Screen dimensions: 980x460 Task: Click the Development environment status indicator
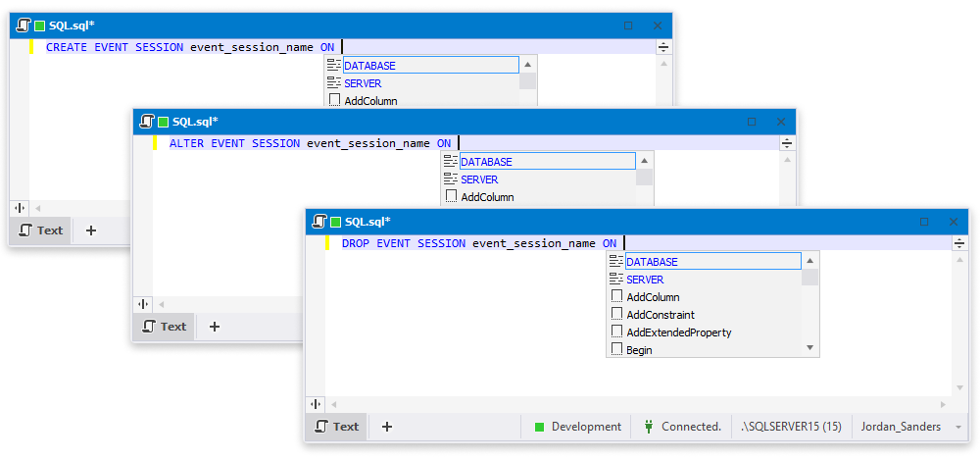(x=577, y=427)
